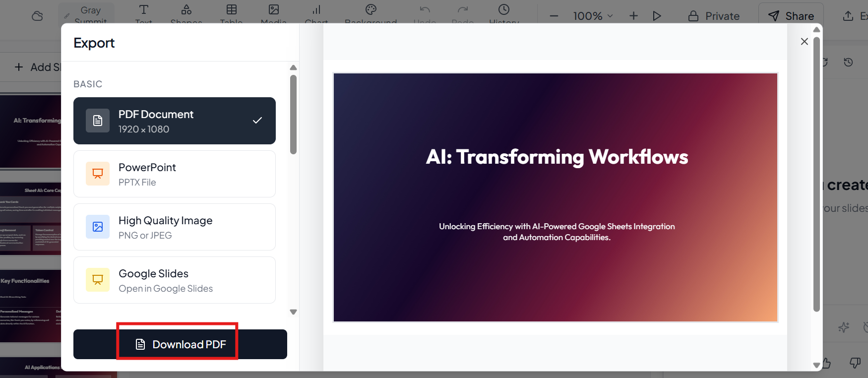
Task: Zoom out with the minus icon
Action: pyautogui.click(x=554, y=16)
